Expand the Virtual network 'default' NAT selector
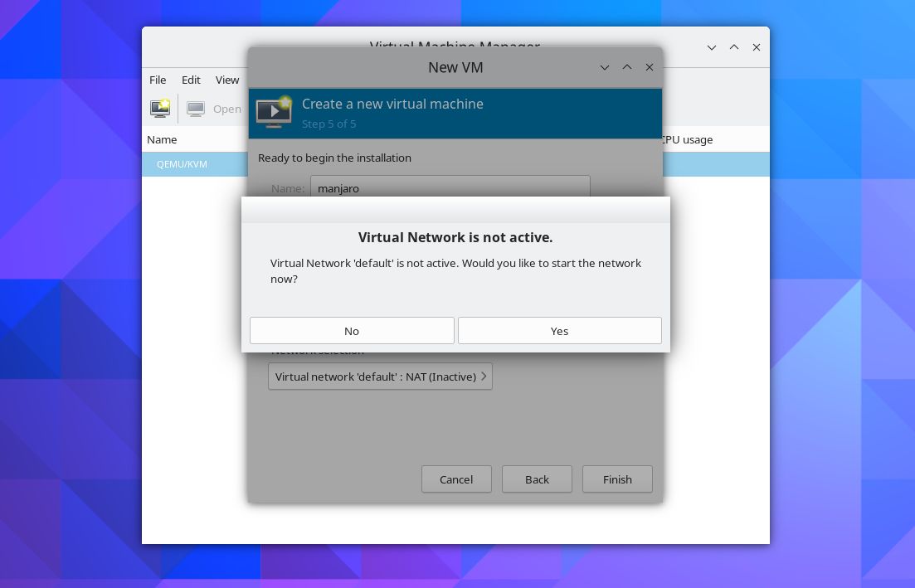The image size is (915, 588). coord(380,376)
